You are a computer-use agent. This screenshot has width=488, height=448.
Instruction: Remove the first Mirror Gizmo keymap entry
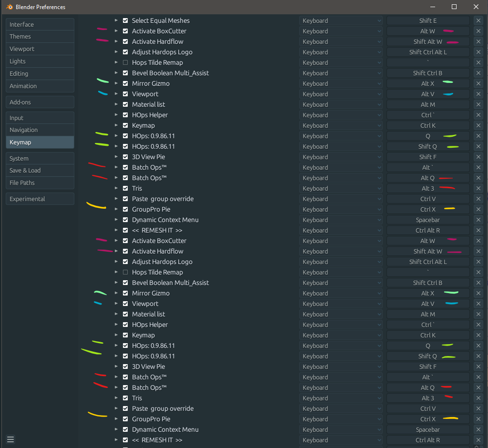click(478, 84)
